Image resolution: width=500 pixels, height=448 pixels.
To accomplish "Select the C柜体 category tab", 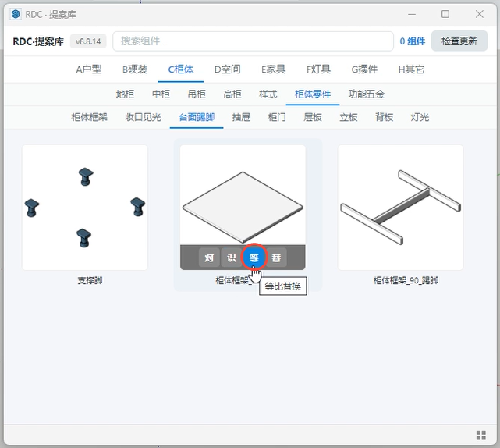I will click(181, 69).
